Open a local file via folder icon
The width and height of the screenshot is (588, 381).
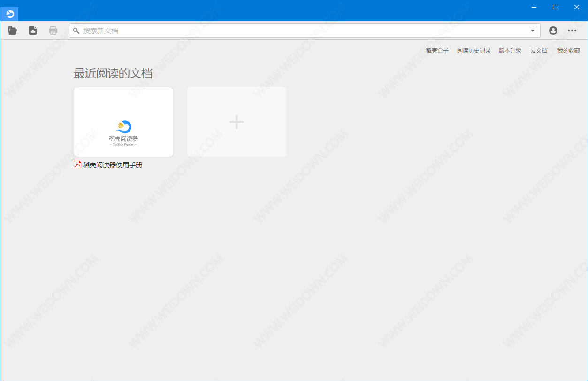[x=13, y=31]
